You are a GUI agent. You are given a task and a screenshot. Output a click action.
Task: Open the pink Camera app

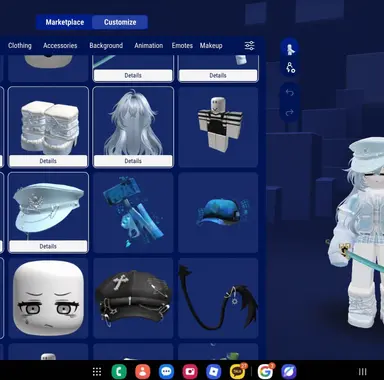click(x=190, y=371)
